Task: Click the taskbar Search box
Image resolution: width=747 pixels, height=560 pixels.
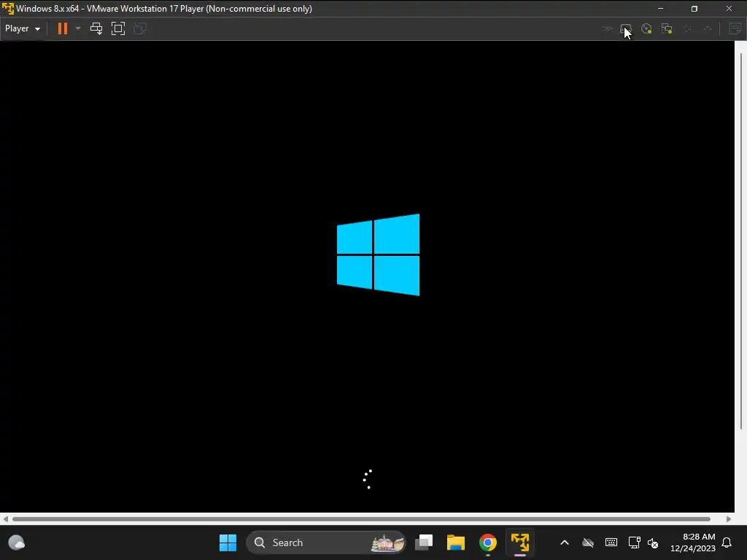Action: 326,542
